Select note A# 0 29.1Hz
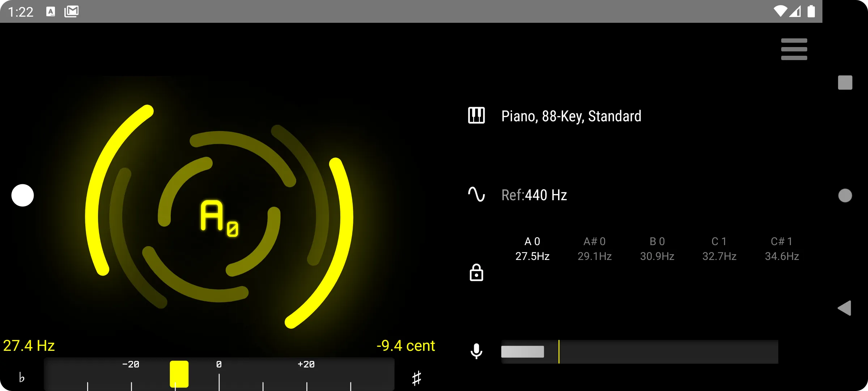The height and width of the screenshot is (391, 868). click(x=595, y=249)
